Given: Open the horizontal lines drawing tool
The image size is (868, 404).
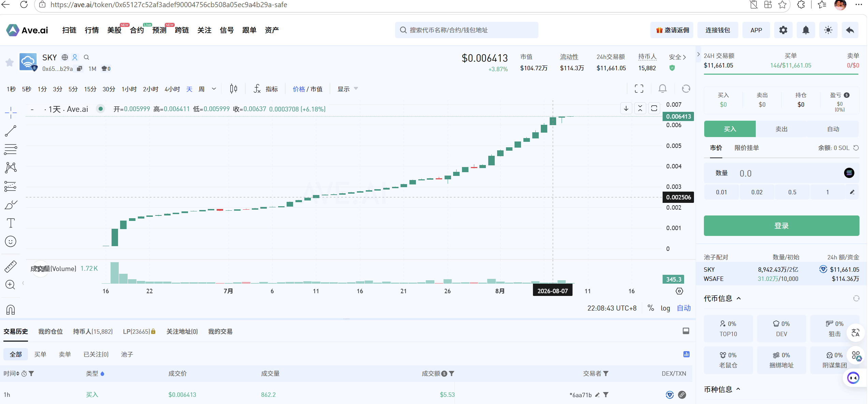Looking at the screenshot, I should (11, 149).
